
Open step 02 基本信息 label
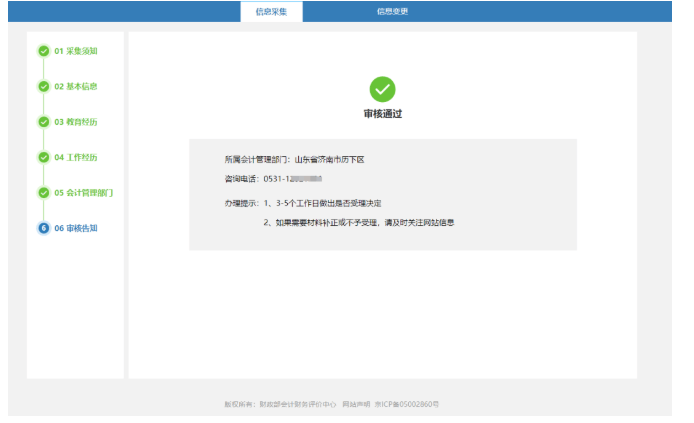(76, 86)
